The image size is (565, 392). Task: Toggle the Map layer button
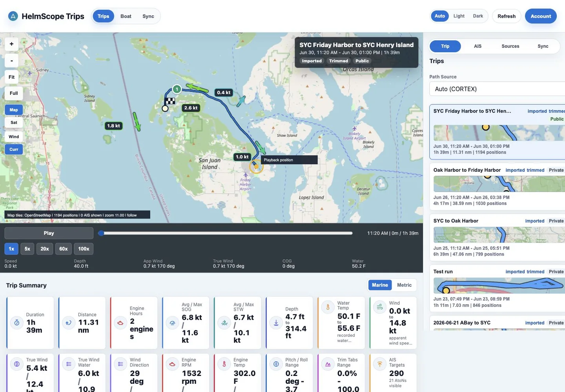[x=14, y=110]
